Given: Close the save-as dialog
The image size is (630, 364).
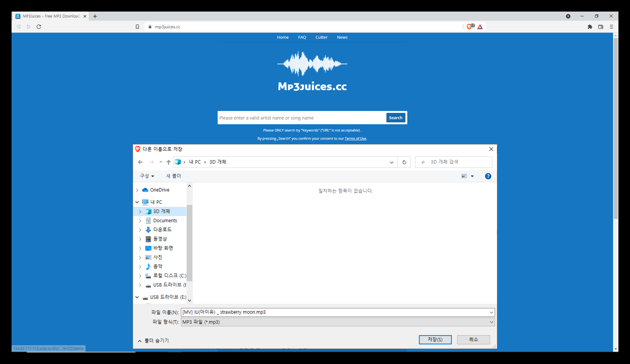Looking at the screenshot, I should [x=491, y=149].
